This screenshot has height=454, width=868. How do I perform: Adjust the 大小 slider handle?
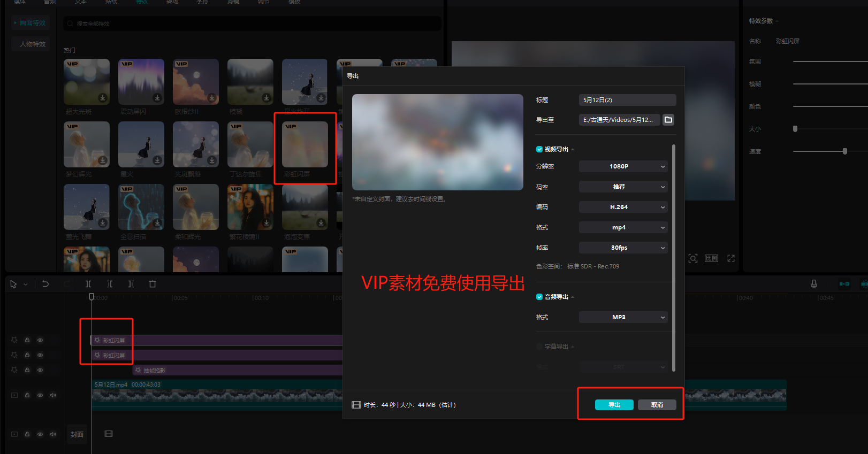pos(795,129)
